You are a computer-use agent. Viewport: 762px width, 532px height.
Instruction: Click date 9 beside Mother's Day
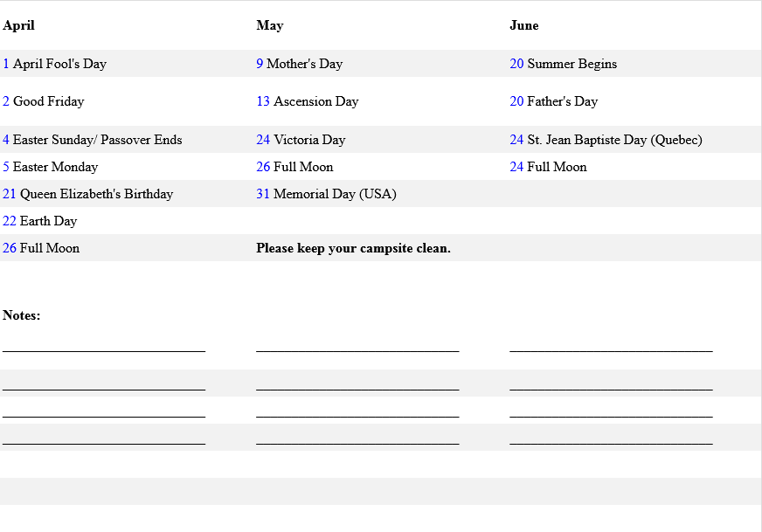260,64
